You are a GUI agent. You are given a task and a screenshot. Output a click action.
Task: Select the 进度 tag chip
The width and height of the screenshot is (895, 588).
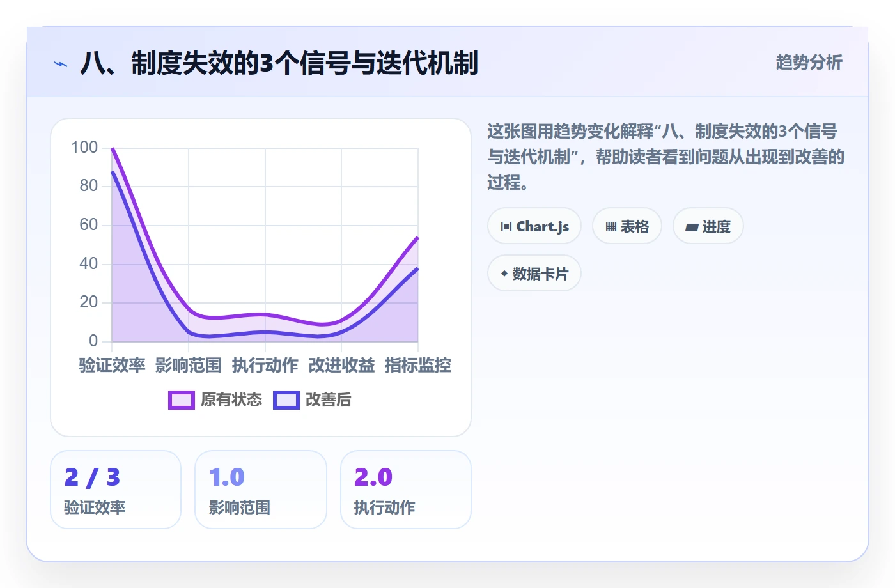coord(708,226)
